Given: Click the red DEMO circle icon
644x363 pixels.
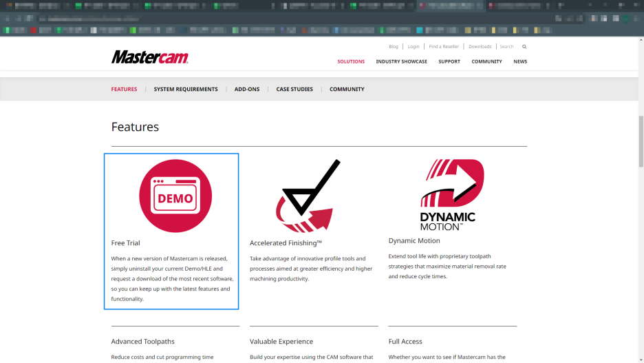Looking at the screenshot, I should click(x=175, y=196).
